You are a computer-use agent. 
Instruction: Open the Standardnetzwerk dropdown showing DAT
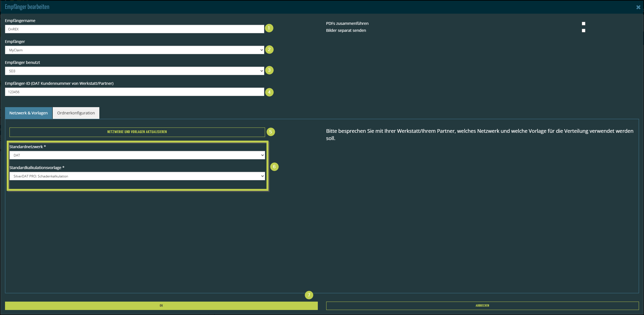tap(137, 155)
